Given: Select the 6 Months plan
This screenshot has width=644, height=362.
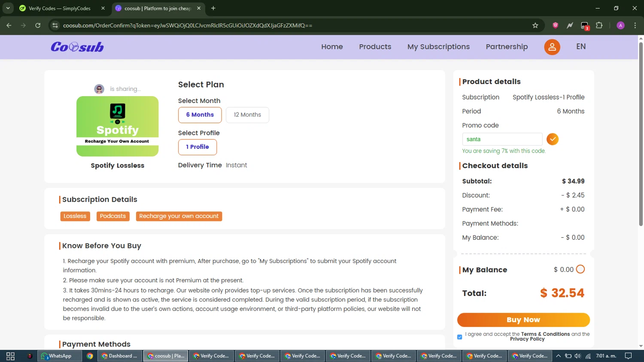Looking at the screenshot, I should point(200,115).
